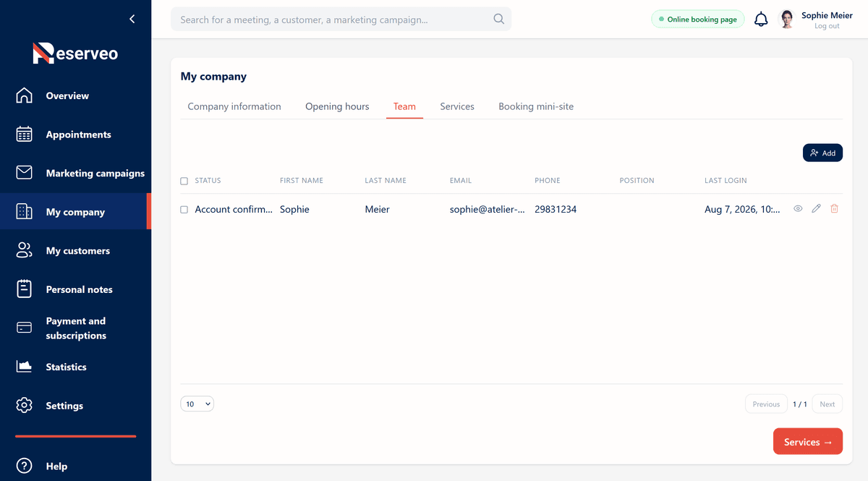Click the Reserveo logo

point(75,53)
